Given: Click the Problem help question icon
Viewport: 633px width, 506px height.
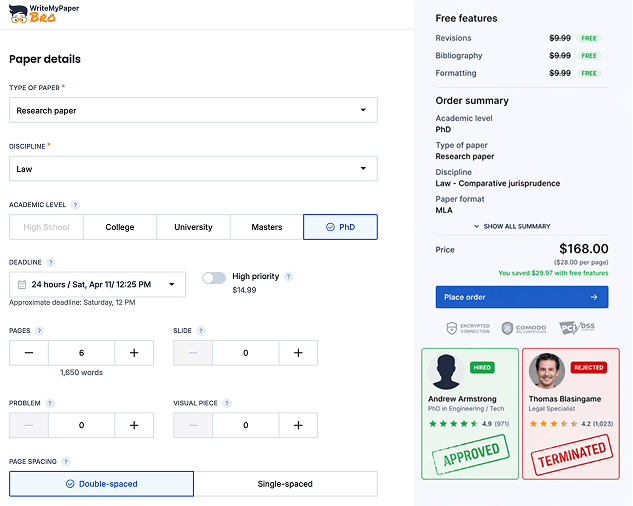Looking at the screenshot, I should click(x=50, y=403).
